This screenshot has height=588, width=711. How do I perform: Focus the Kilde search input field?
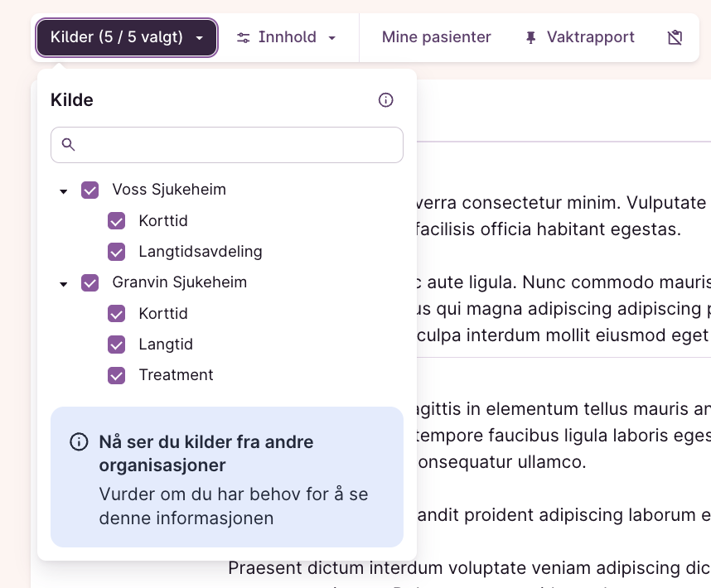click(x=236, y=145)
